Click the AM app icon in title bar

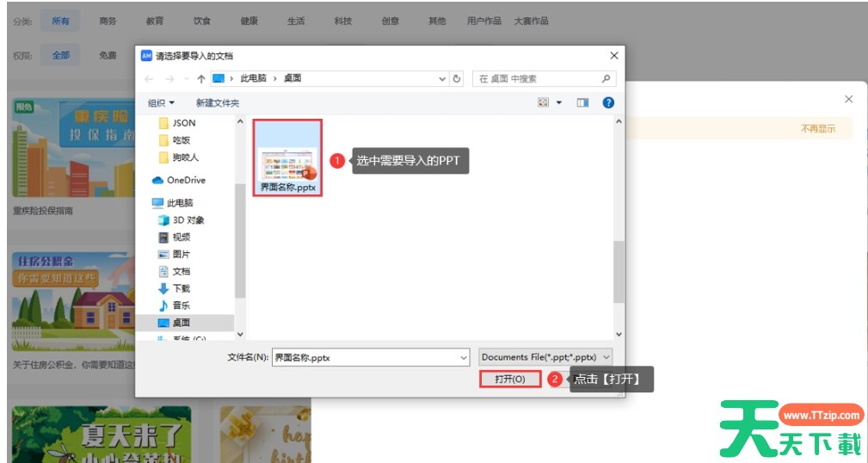point(146,56)
